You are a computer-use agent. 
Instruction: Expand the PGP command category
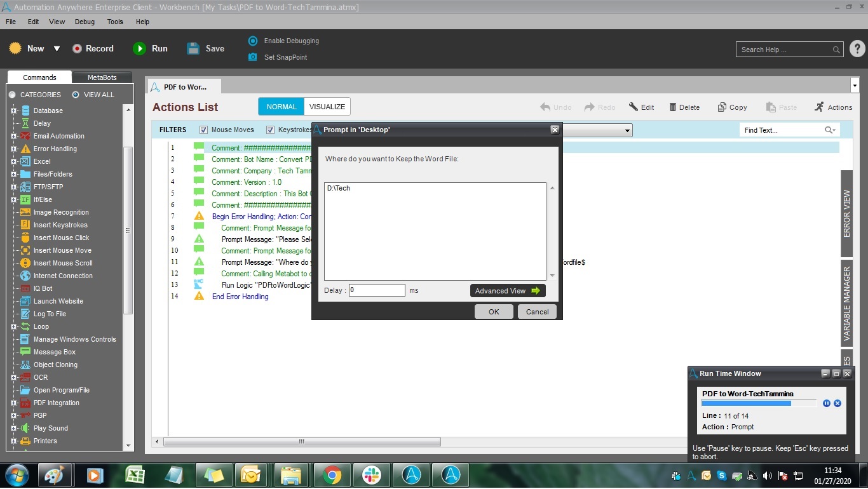pos(13,415)
